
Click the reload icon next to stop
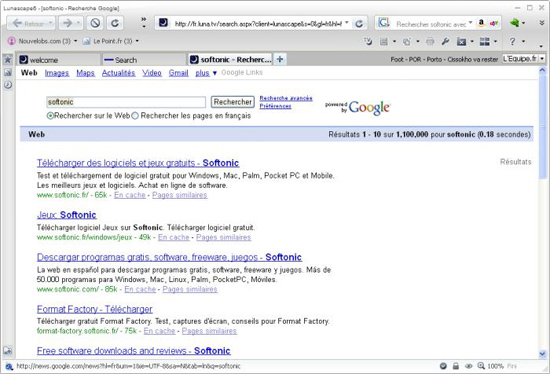pyautogui.click(x=115, y=24)
